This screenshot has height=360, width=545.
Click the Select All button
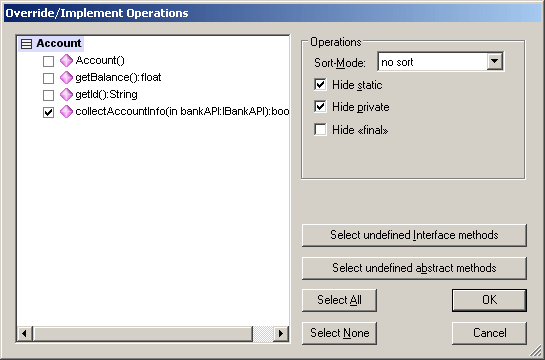(x=339, y=300)
